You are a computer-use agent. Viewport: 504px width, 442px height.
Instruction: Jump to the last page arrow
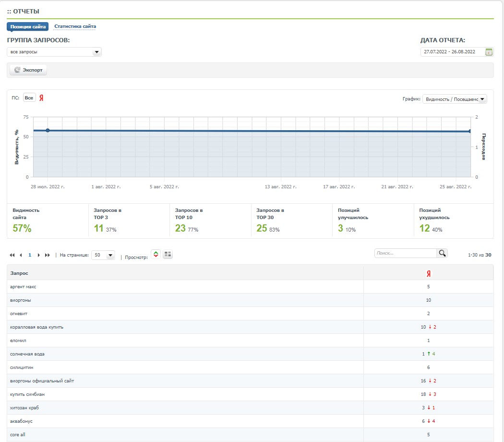click(x=47, y=255)
